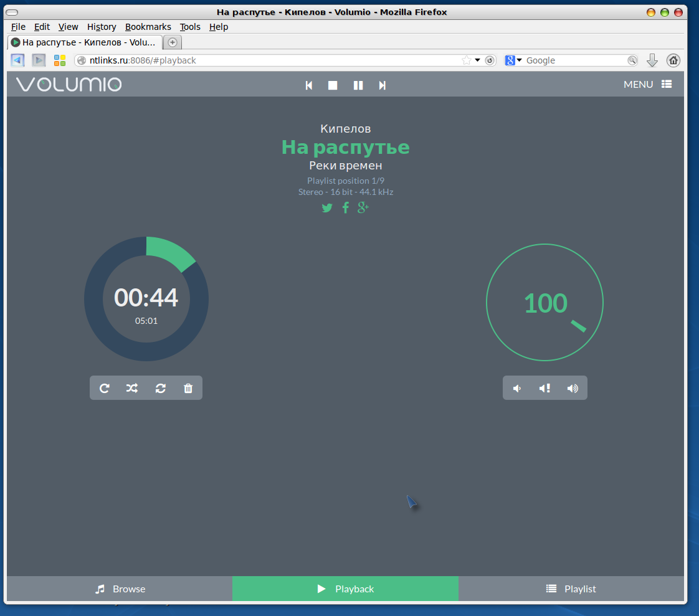Open the Edit menu

click(x=42, y=27)
